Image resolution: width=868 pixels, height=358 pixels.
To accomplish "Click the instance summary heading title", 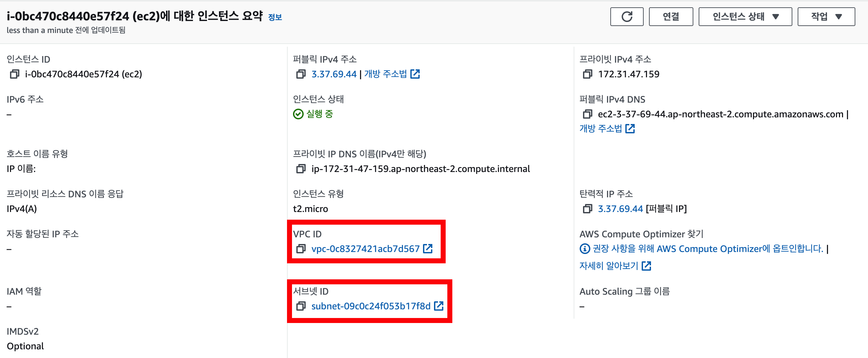I will [x=134, y=16].
